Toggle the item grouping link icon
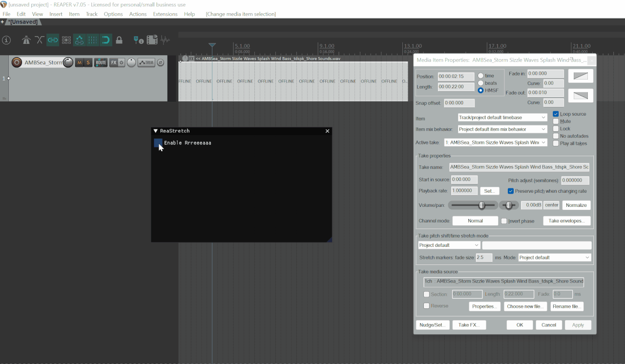The width and height of the screenshot is (625, 364). point(53,40)
